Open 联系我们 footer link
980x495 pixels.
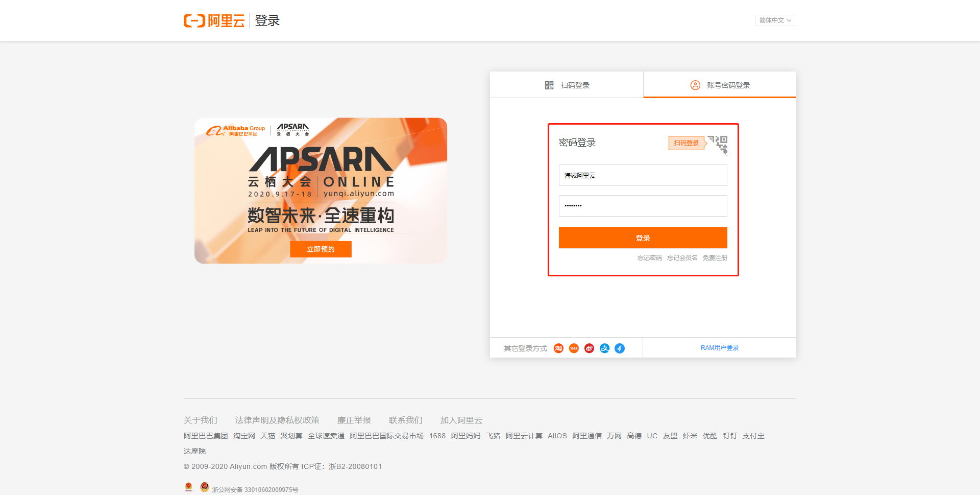[405, 420]
